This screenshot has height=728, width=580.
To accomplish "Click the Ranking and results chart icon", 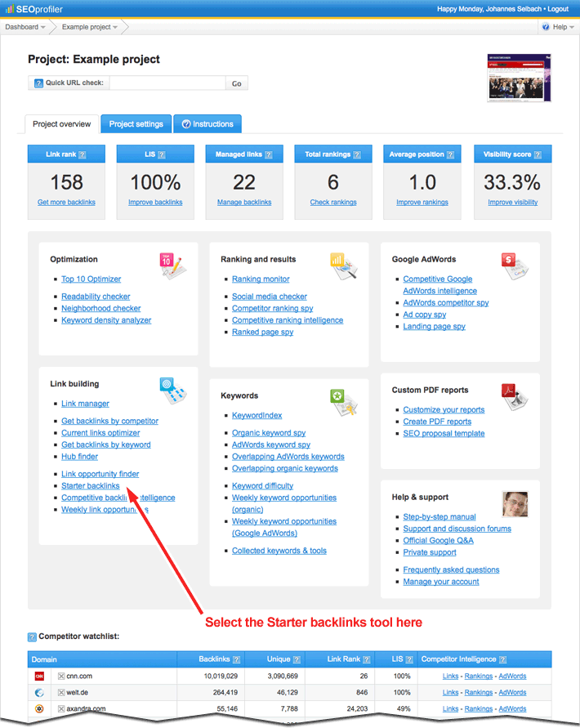I will pyautogui.click(x=344, y=266).
